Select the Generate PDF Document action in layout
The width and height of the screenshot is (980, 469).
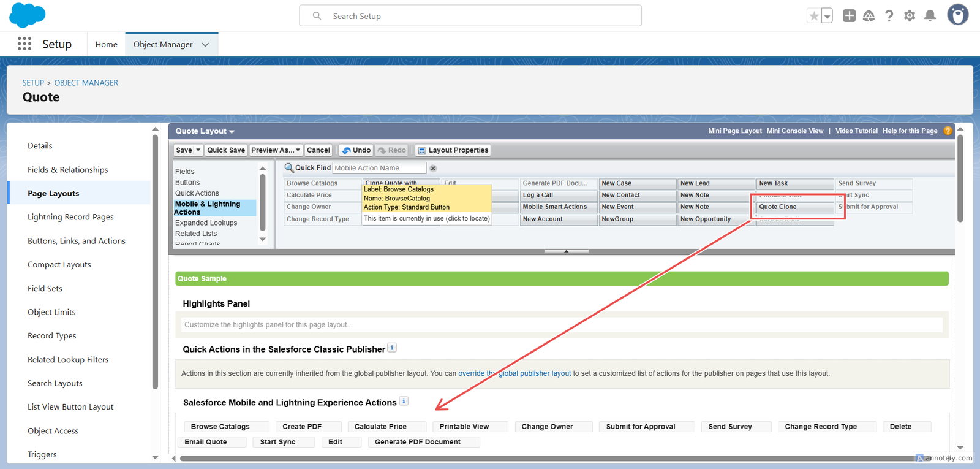point(424,442)
